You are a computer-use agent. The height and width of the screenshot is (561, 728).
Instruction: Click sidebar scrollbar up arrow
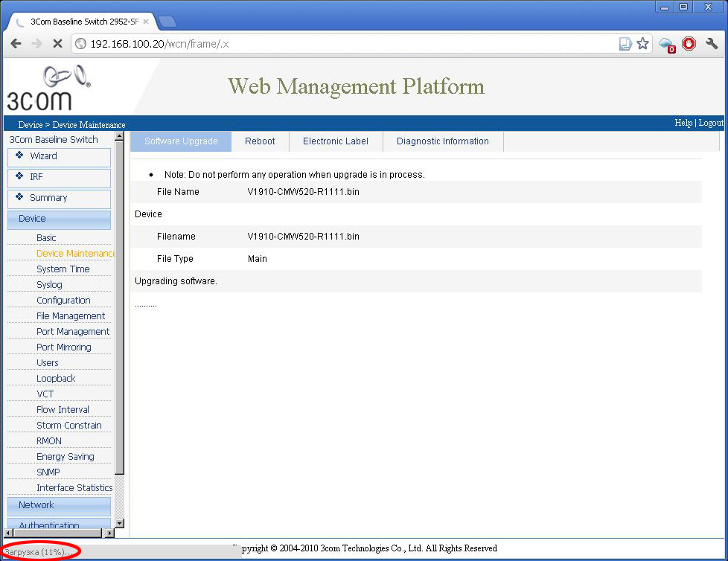pos(119,136)
